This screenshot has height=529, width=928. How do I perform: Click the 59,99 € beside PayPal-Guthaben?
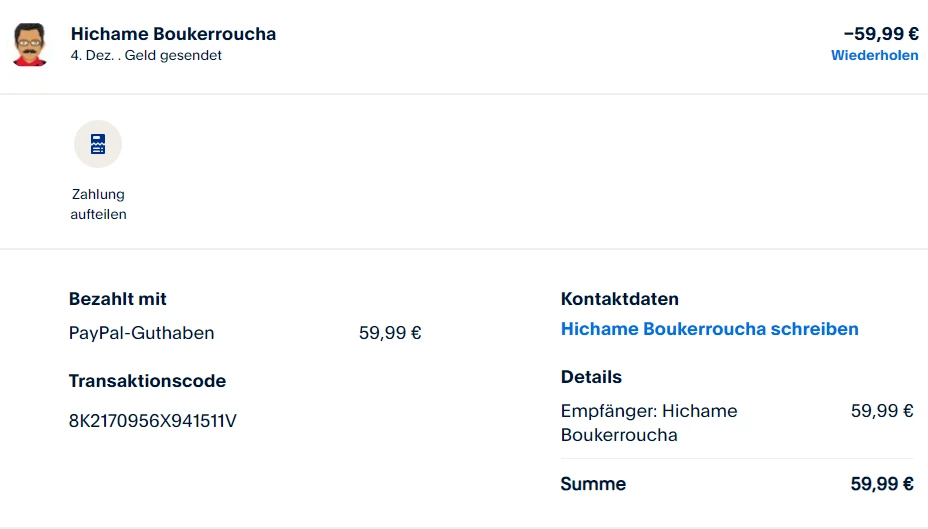click(390, 333)
